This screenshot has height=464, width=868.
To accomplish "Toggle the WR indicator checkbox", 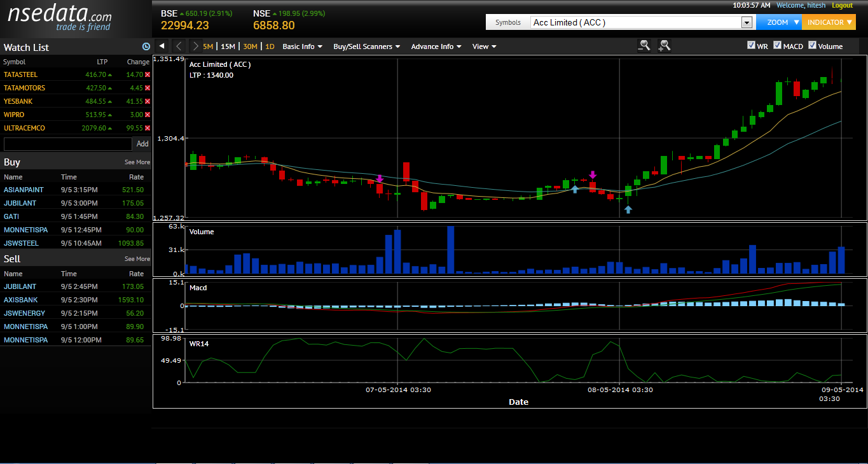I will point(751,45).
